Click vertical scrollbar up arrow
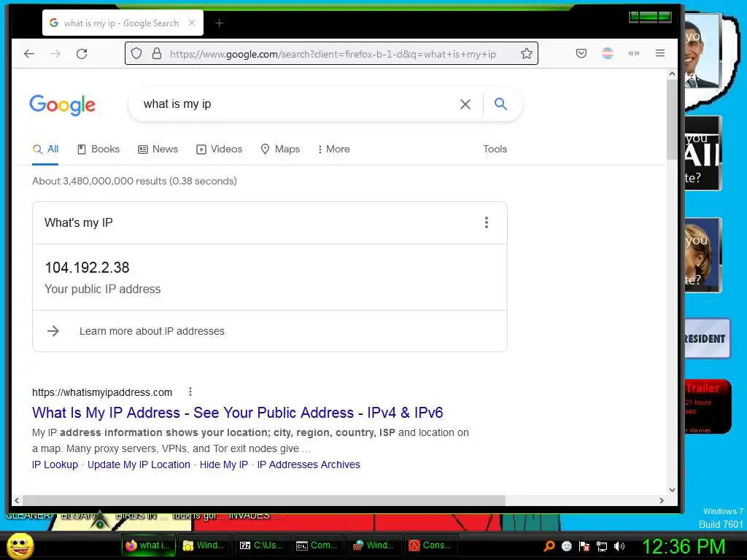This screenshot has width=747, height=560. pos(672,74)
